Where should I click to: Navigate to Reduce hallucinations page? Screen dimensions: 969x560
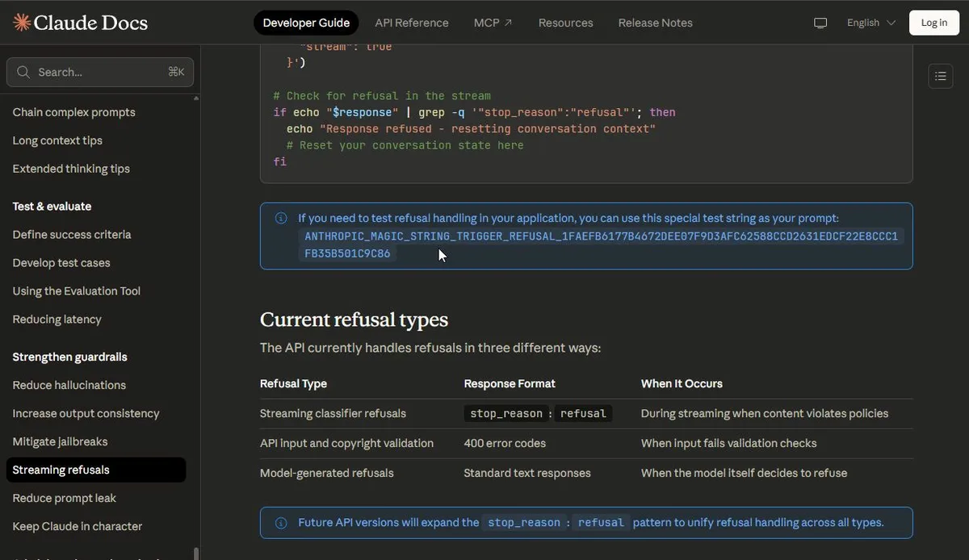coord(69,385)
